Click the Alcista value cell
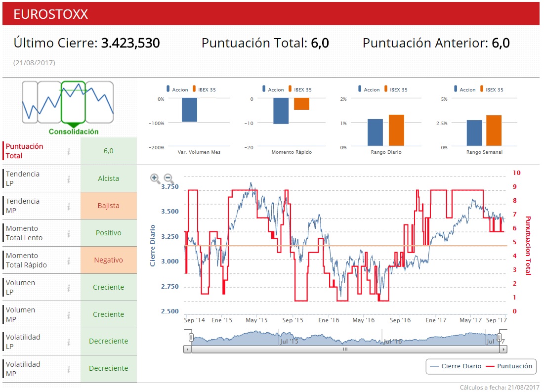Screen dimensions: 544x392 (x=109, y=178)
